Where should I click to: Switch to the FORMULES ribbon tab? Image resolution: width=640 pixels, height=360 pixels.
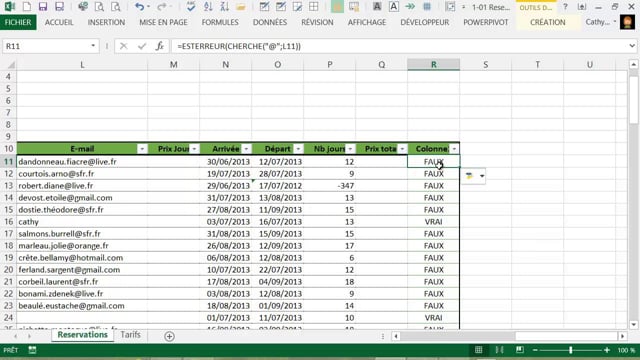pyautogui.click(x=220, y=22)
